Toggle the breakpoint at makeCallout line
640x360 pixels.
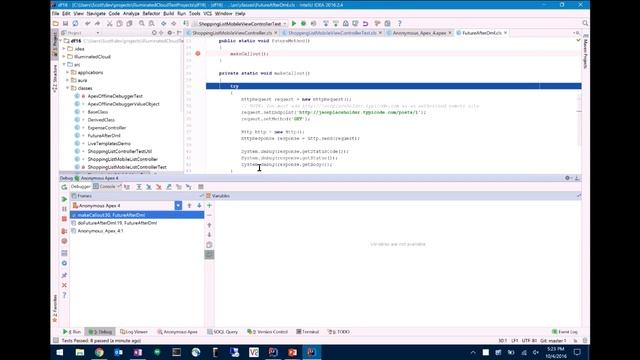[x=198, y=53]
